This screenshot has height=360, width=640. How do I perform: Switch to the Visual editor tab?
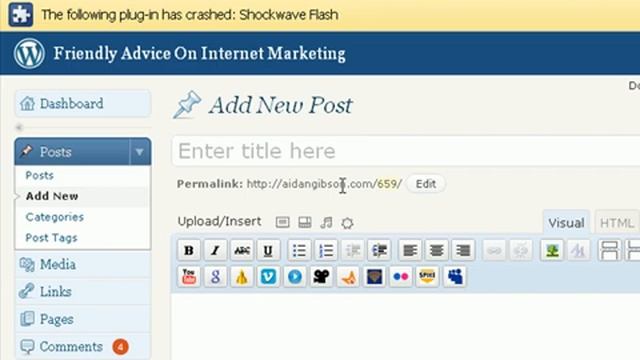[566, 223]
